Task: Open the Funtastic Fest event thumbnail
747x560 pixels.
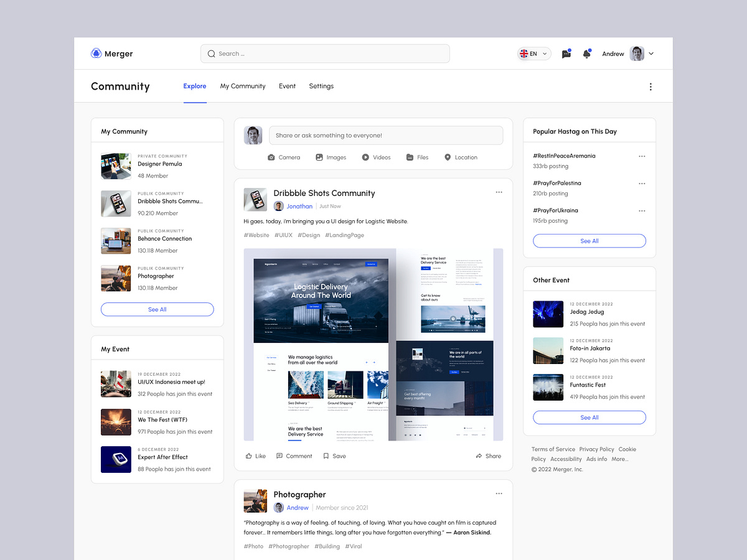Action: pyautogui.click(x=548, y=387)
